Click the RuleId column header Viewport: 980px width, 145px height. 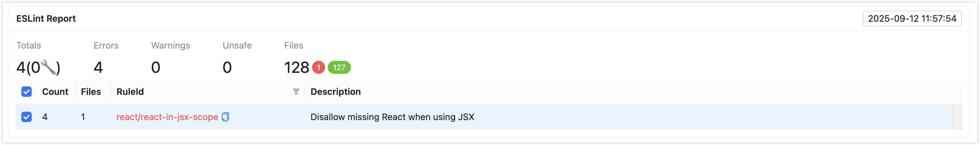[x=130, y=92]
